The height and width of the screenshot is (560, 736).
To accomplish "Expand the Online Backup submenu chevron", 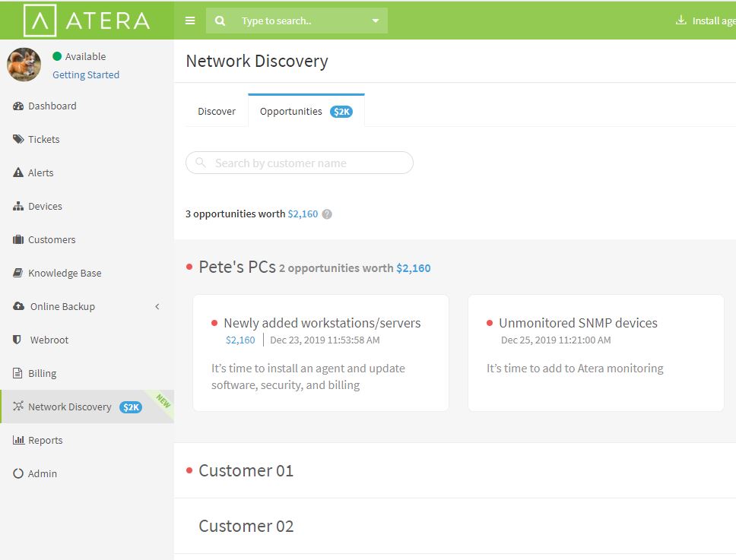I will (157, 307).
